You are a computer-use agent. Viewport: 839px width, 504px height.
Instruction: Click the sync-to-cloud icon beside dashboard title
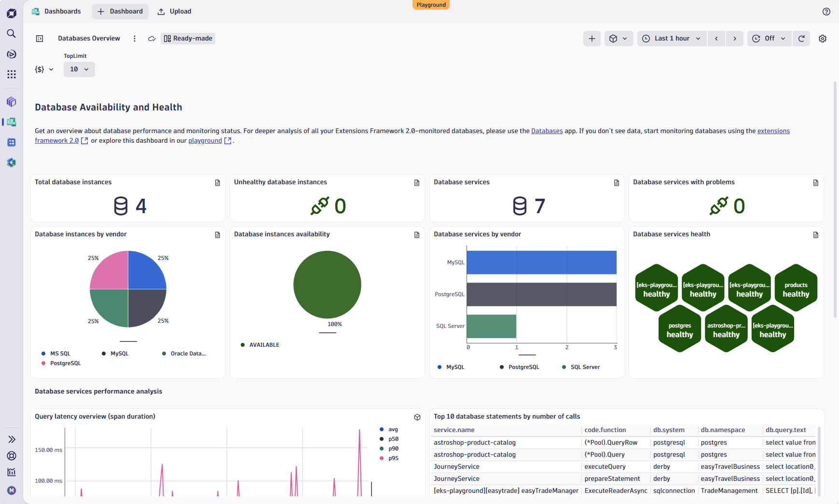point(151,38)
